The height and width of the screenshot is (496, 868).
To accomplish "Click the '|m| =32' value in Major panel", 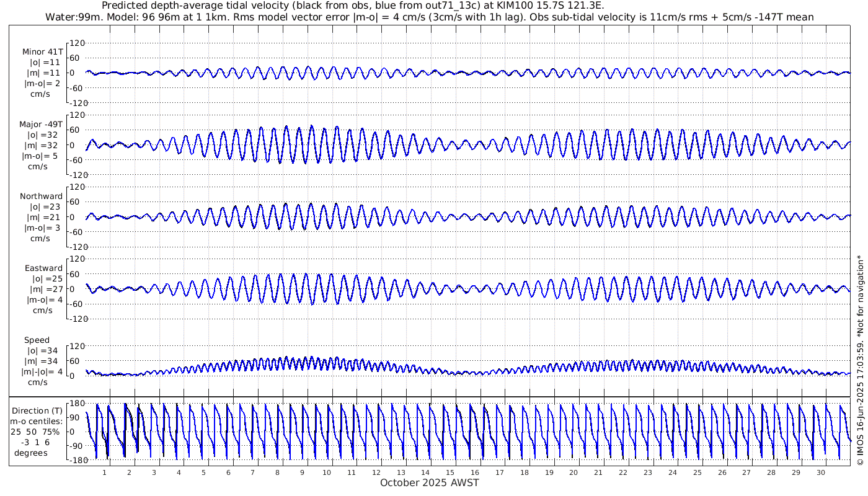I will pos(43,145).
